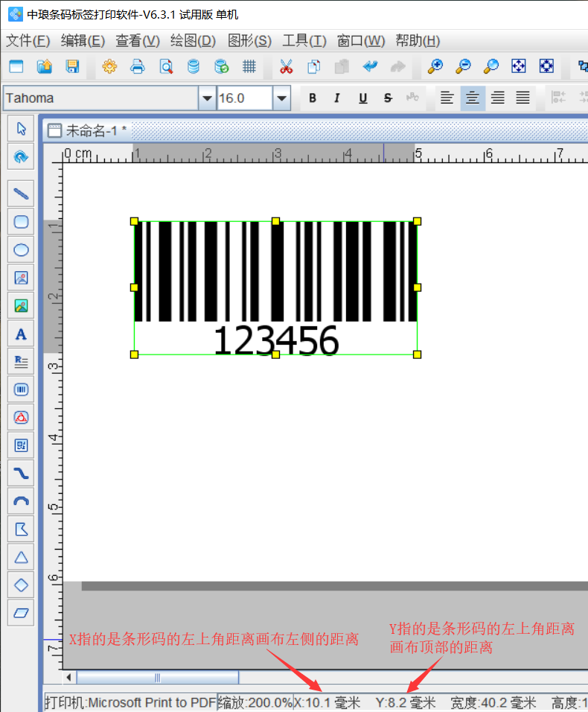Select the rotate tool in toolbox
This screenshot has height=712, width=588.
point(21,157)
